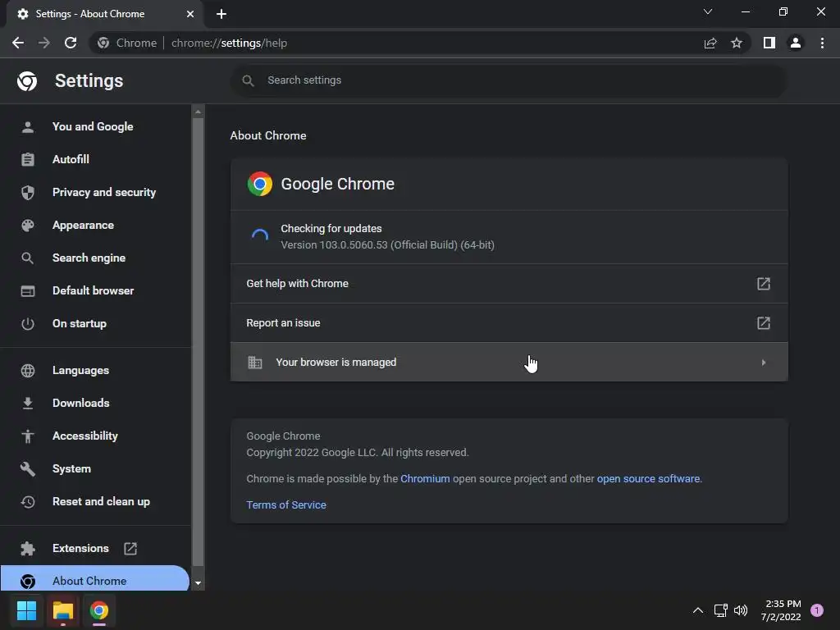
Task: Open Get help with Chrome
Action: [x=509, y=283]
